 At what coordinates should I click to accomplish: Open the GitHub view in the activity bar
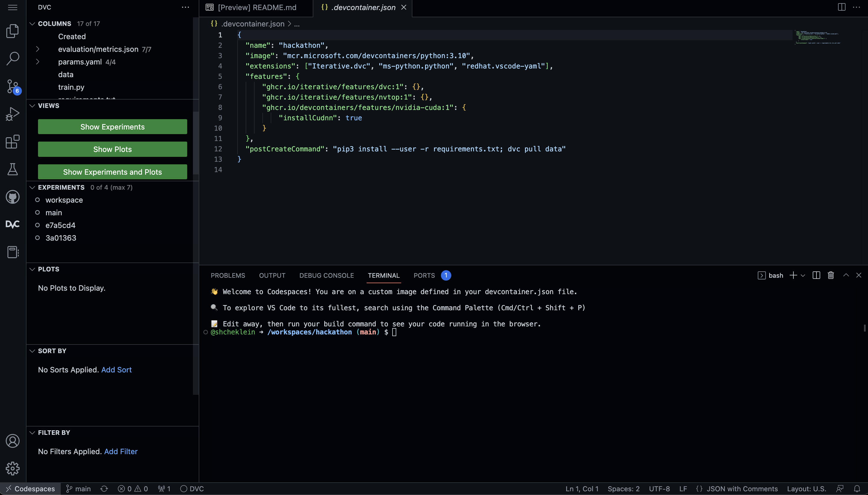(12, 197)
